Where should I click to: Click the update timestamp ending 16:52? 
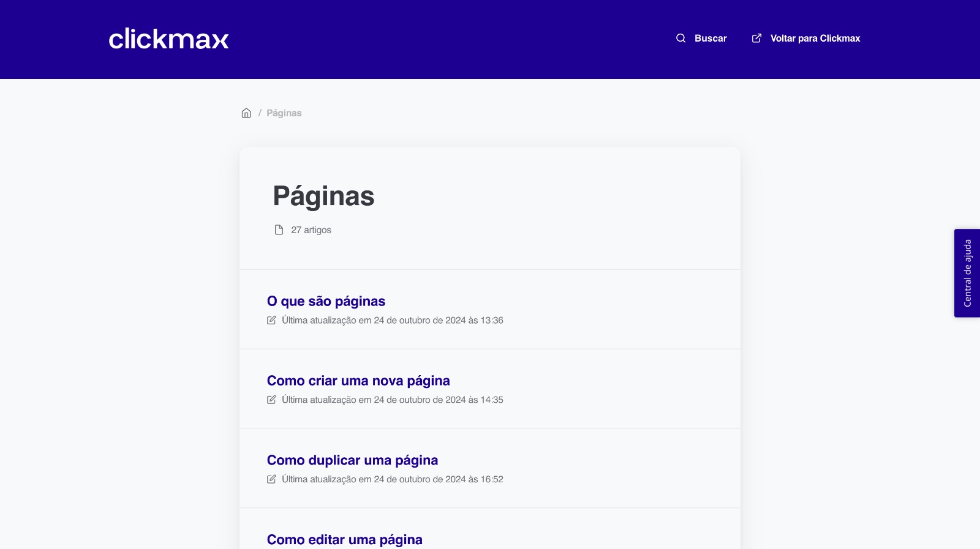click(x=392, y=479)
